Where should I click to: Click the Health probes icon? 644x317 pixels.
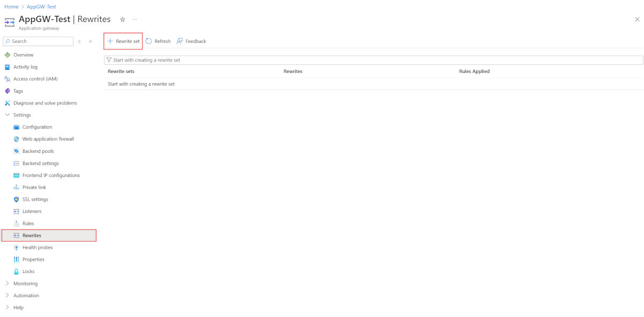click(x=17, y=247)
